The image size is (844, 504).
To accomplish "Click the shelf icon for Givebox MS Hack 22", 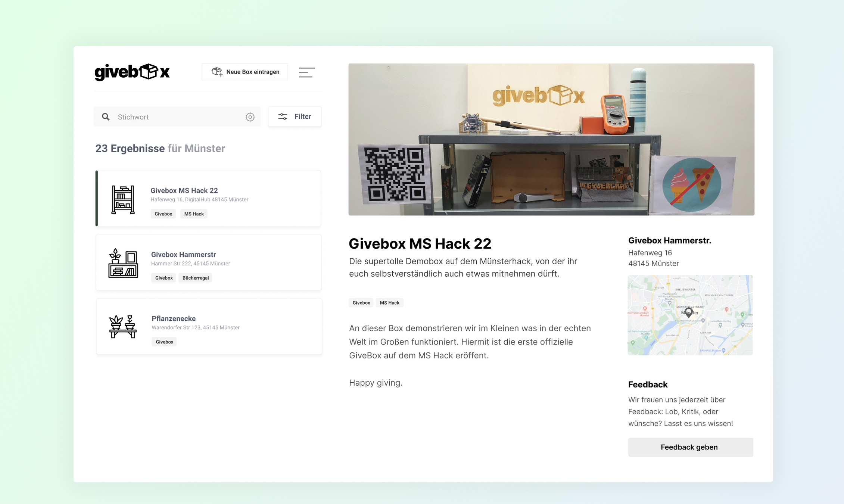I will click(123, 200).
